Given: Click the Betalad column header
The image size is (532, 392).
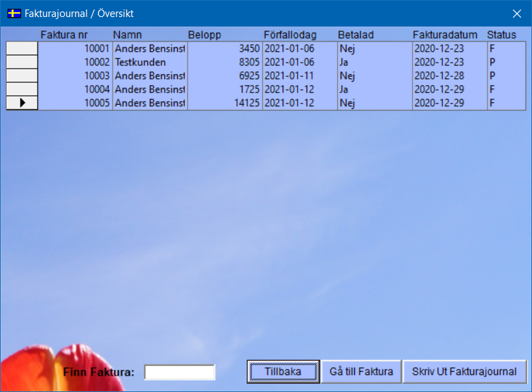Looking at the screenshot, I should (356, 35).
